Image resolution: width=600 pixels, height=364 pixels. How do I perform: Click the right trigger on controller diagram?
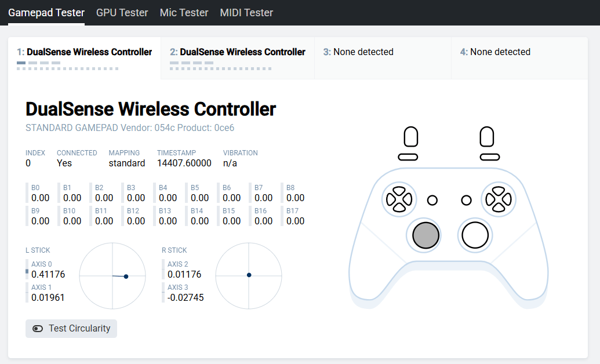point(487,137)
